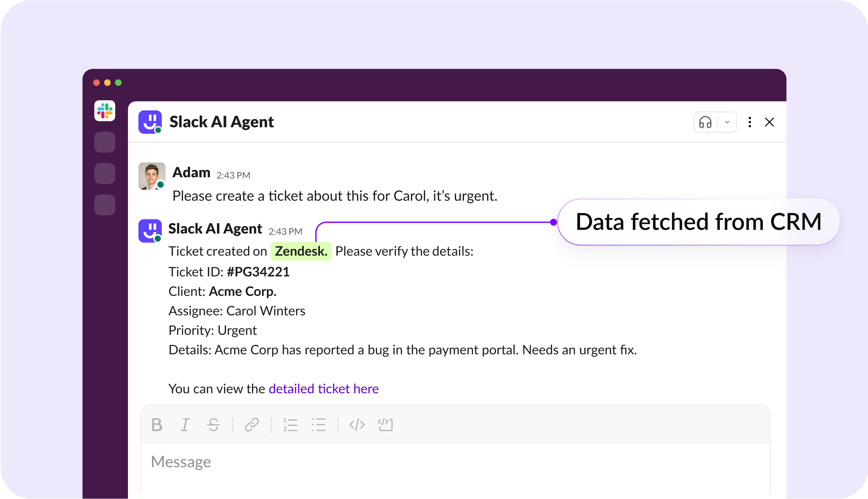Click the Data fetched from CRM callout

pos(698,222)
